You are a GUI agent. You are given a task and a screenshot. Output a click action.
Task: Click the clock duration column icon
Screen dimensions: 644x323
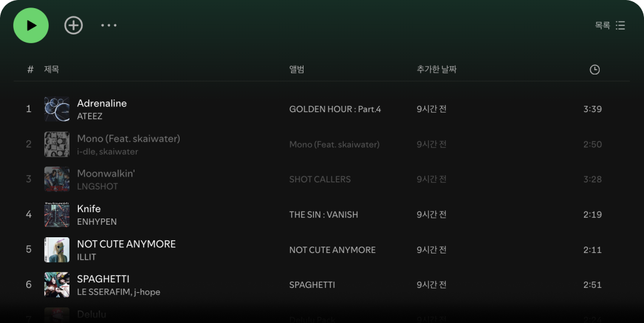(595, 69)
